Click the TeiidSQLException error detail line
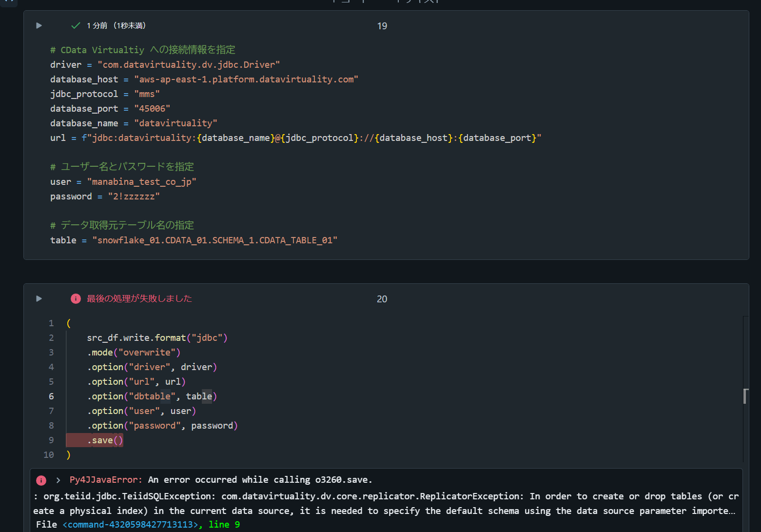761x532 pixels. (x=386, y=503)
